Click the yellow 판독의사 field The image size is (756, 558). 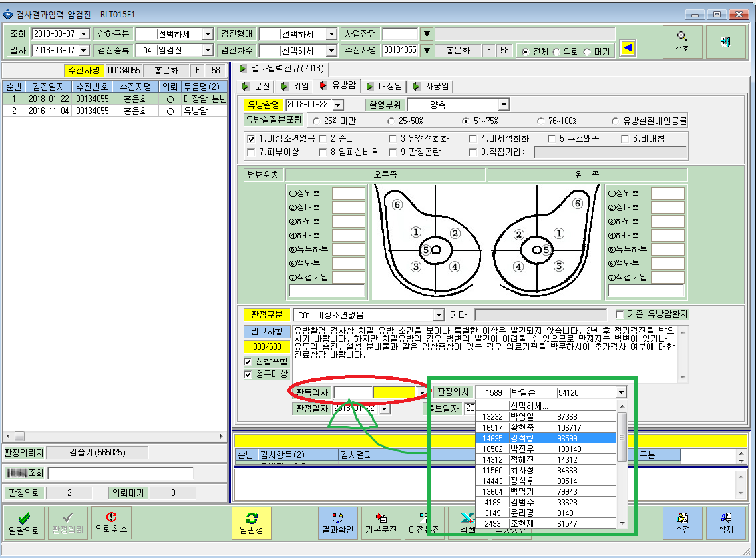[394, 392]
